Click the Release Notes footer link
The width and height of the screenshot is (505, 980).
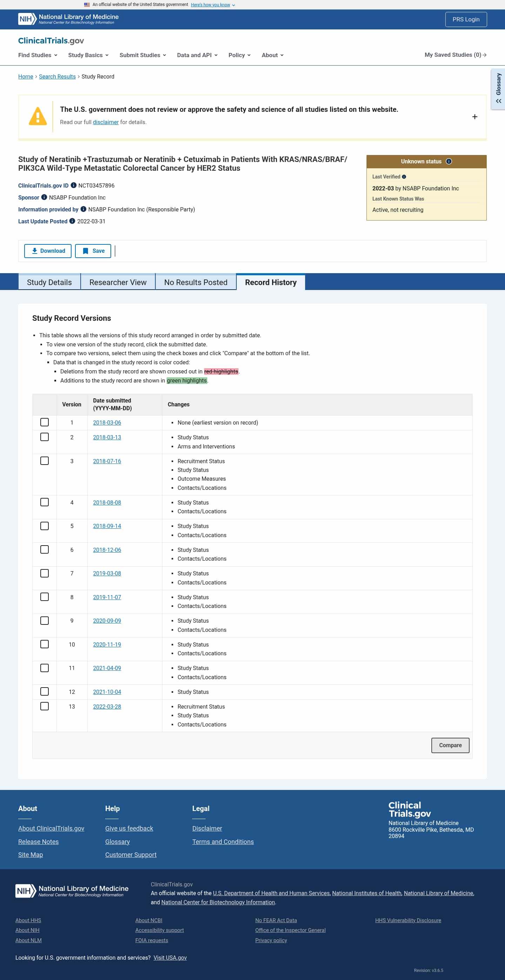click(x=39, y=842)
